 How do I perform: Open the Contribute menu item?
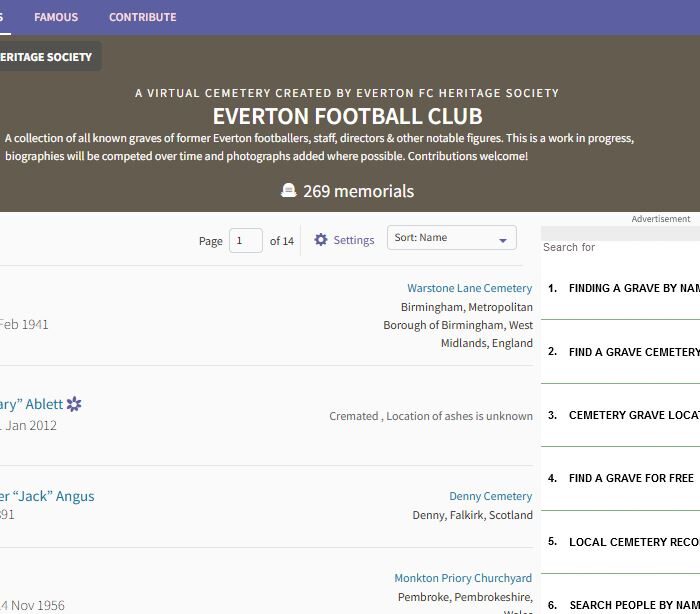click(142, 17)
